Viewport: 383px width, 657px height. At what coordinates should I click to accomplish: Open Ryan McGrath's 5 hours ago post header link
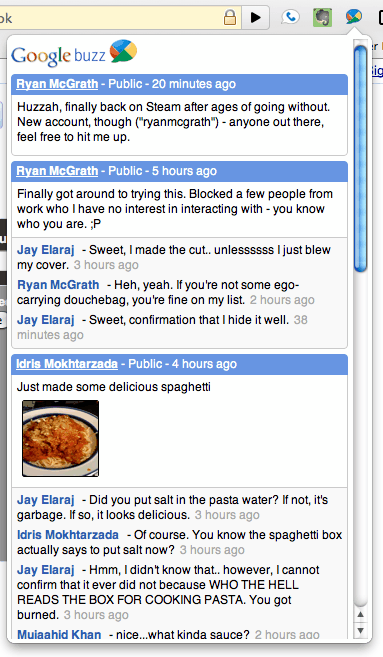click(x=57, y=171)
